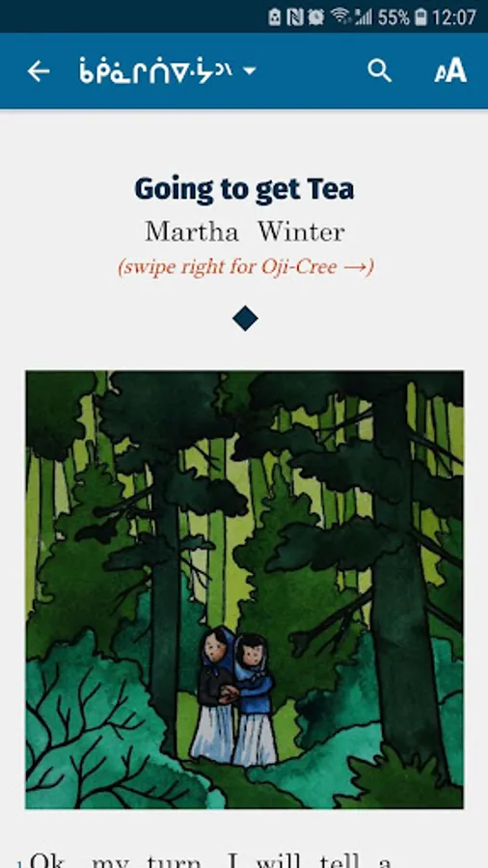Tap the 12:07 clock in status bar

pyautogui.click(x=453, y=17)
